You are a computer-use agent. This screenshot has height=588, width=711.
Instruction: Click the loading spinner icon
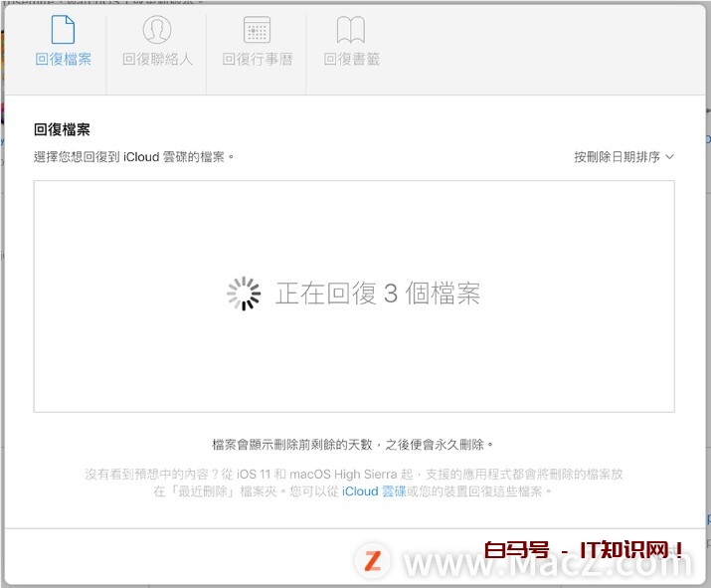coord(244,294)
